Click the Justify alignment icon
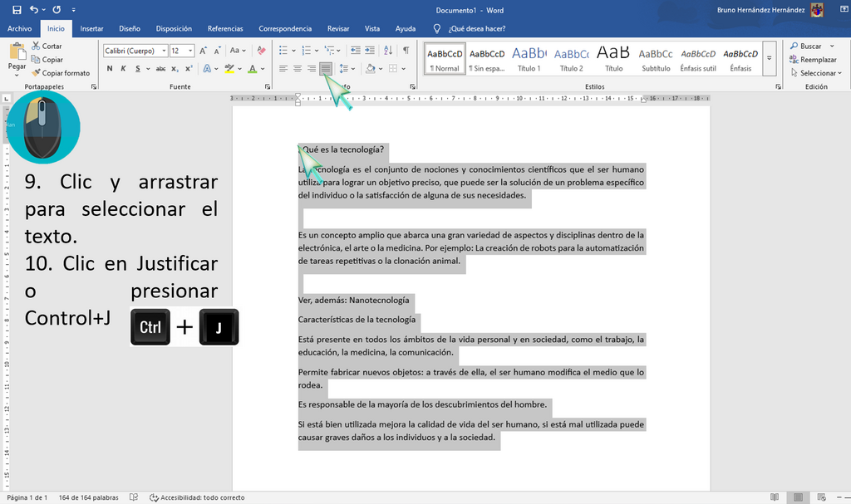The height and width of the screenshot is (504, 851). (326, 68)
